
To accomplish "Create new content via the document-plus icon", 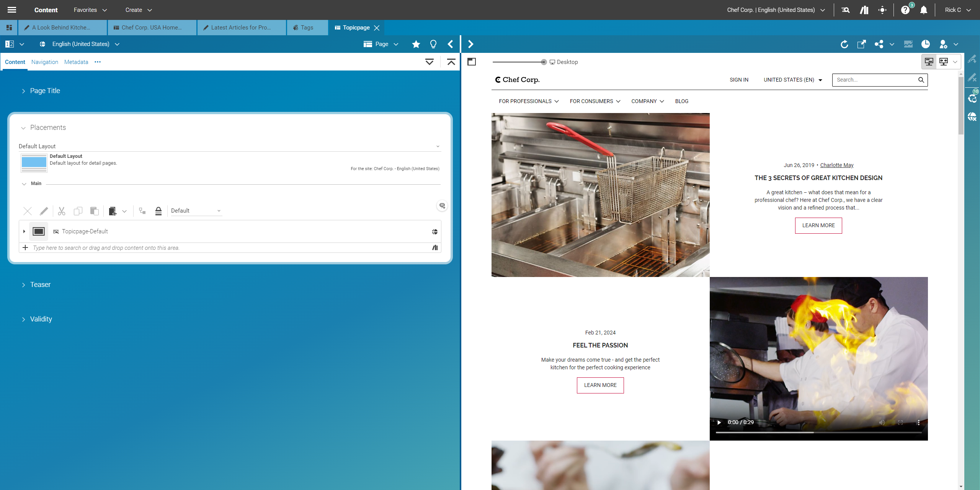I will click(x=113, y=211).
